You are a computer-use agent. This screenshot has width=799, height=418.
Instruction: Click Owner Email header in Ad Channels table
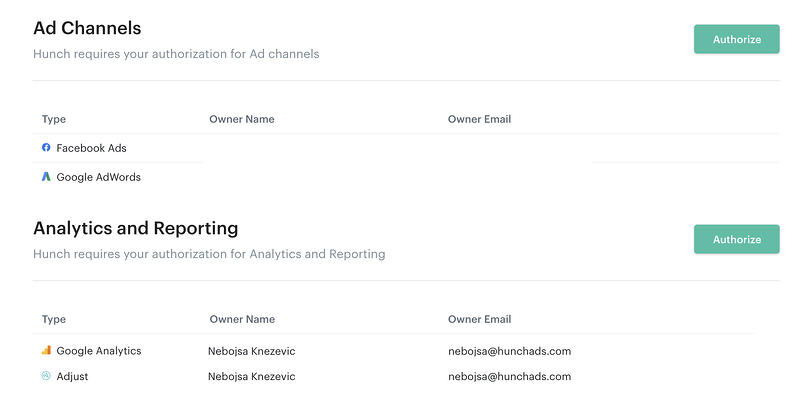tap(479, 120)
